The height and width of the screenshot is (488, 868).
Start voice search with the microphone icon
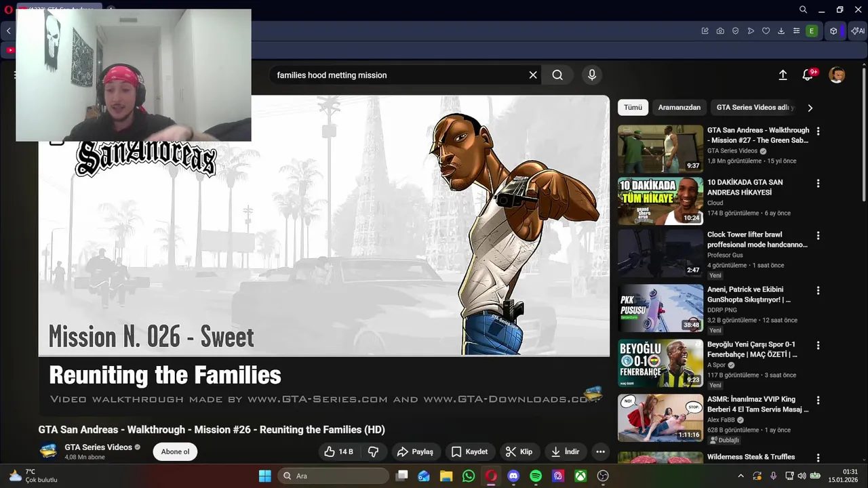click(x=592, y=75)
